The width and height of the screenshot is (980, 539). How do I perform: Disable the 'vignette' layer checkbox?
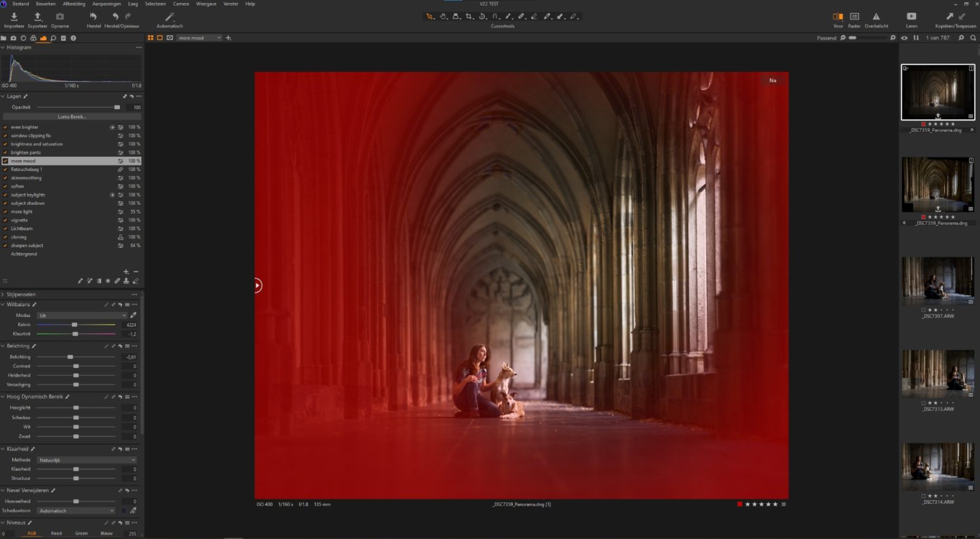click(5, 220)
